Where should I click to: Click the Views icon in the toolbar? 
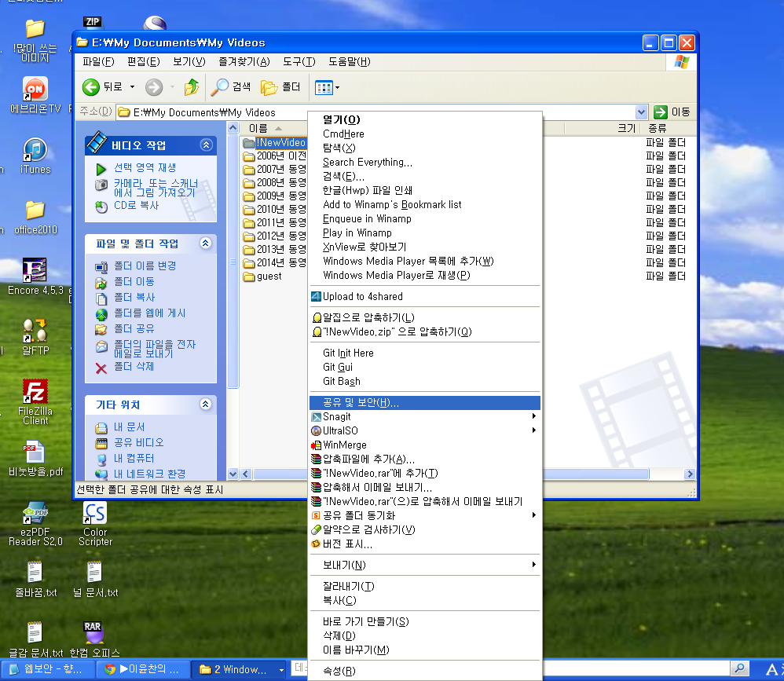click(x=324, y=87)
